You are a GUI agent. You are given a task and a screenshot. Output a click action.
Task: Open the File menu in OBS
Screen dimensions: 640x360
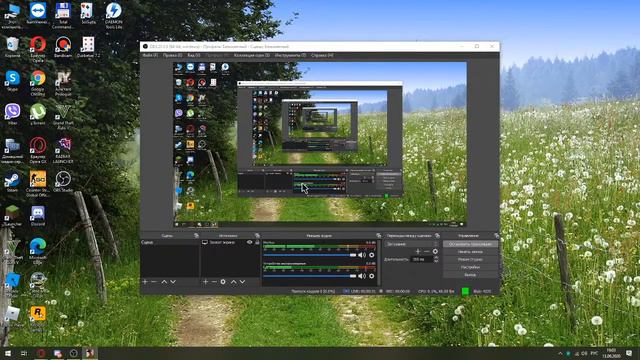click(x=150, y=55)
